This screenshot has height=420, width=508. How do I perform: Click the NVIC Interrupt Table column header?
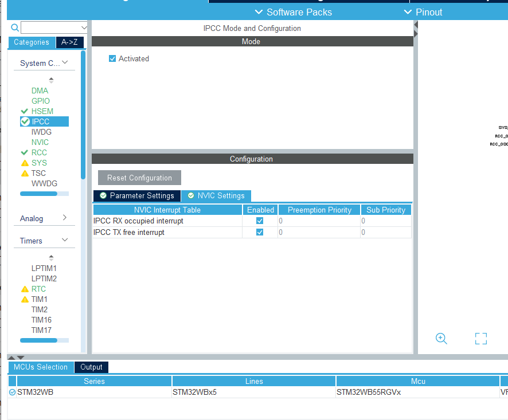pos(167,210)
